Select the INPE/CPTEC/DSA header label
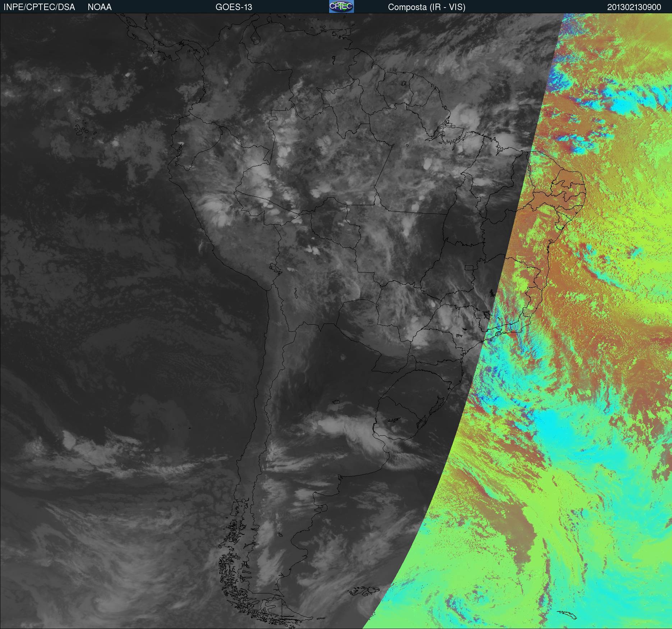Screen dimensions: 672x629 coord(39,7)
